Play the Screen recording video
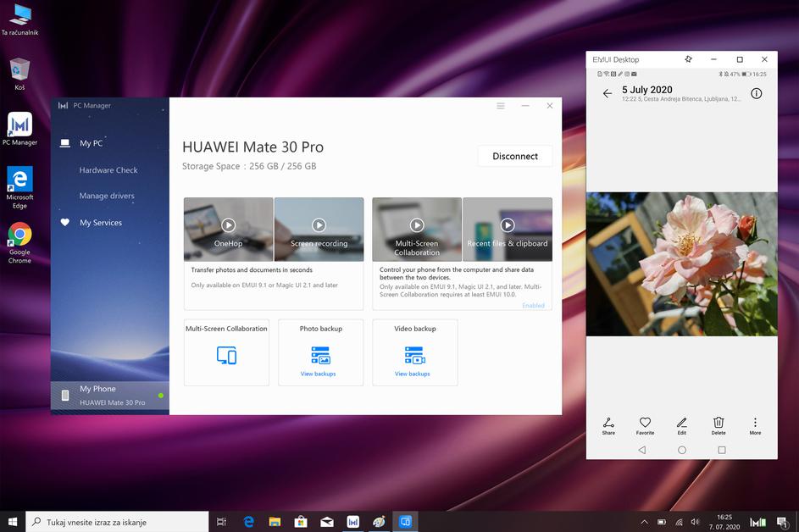 click(x=319, y=225)
